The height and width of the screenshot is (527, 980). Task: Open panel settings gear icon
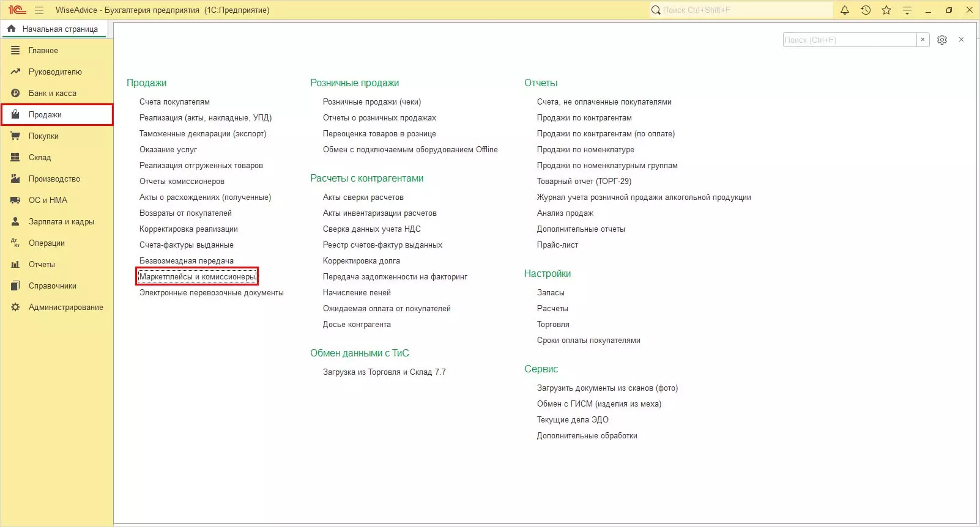(x=942, y=40)
